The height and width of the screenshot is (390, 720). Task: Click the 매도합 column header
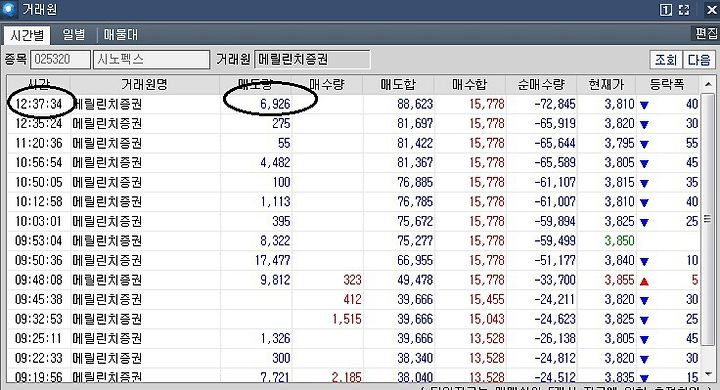click(x=398, y=85)
